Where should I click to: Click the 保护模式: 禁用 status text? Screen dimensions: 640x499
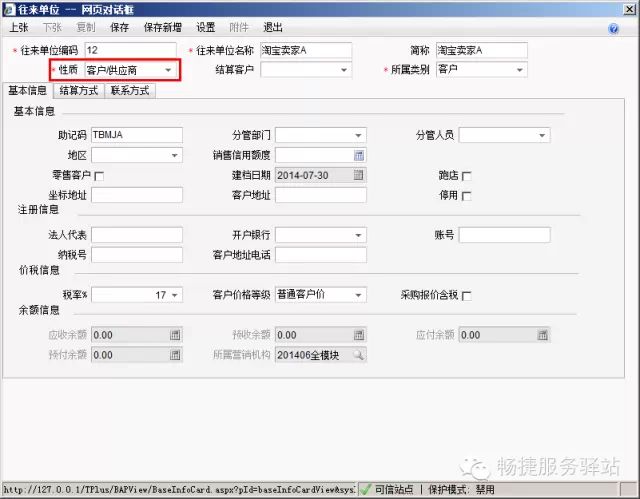[x=461, y=489]
